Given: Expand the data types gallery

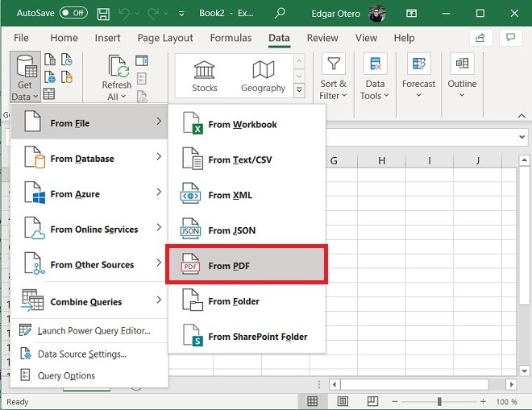Looking at the screenshot, I should pyautogui.click(x=299, y=90).
